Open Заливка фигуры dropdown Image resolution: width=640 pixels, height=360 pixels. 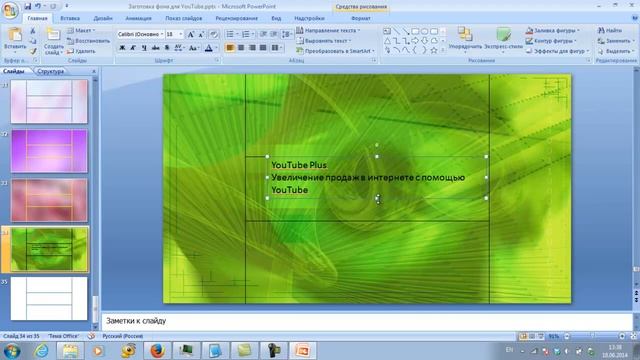tap(552, 31)
